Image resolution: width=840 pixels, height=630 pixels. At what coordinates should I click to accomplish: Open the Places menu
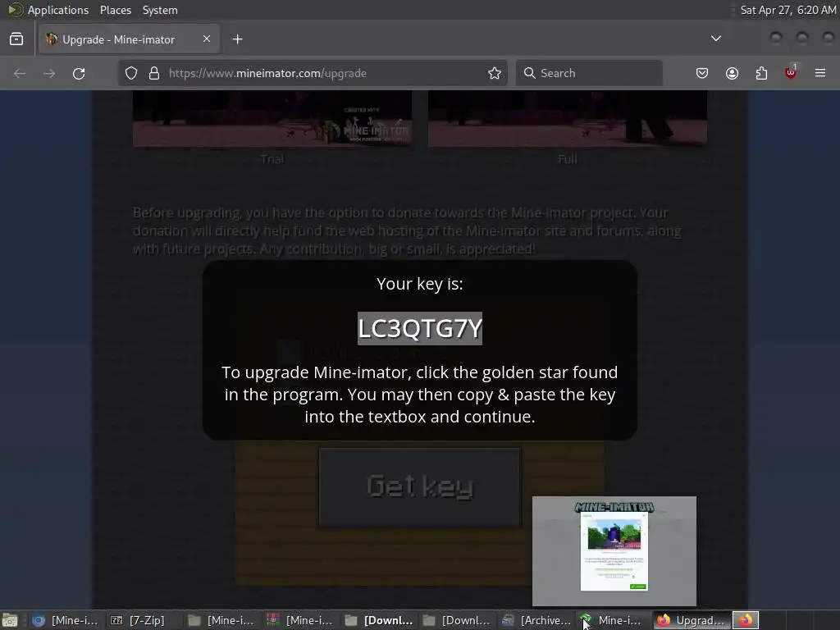point(116,10)
